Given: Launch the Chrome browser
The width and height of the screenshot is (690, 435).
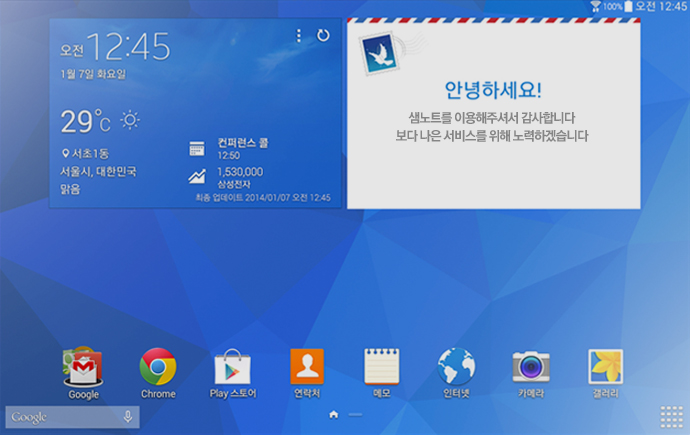Looking at the screenshot, I should pos(158,367).
